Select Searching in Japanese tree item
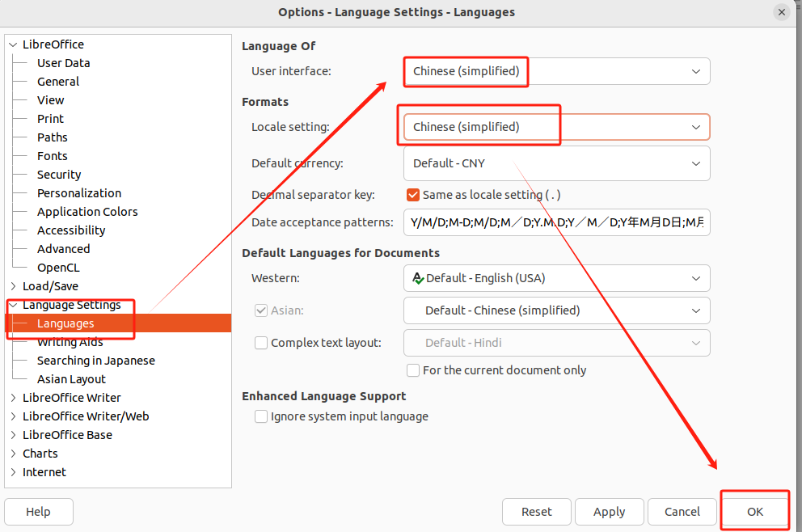Viewport: 802px width, 532px height. 96,361
